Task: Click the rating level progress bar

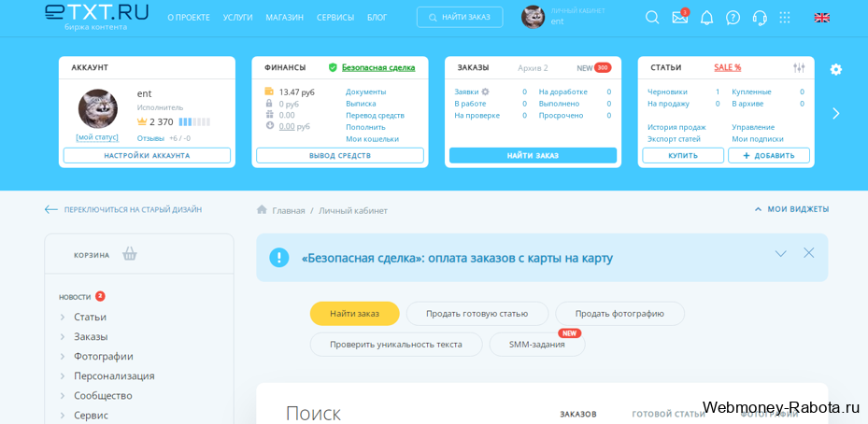Action: point(194,121)
